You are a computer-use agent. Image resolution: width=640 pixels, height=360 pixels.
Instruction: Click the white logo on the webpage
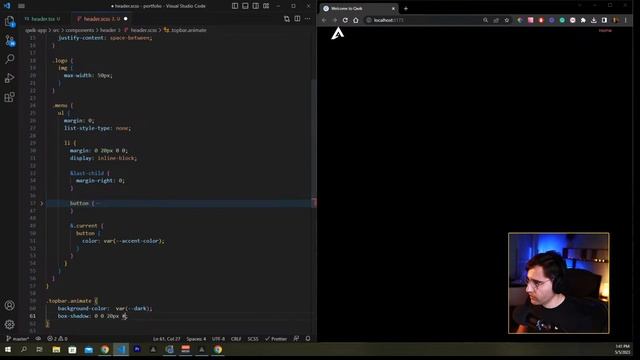[337, 33]
